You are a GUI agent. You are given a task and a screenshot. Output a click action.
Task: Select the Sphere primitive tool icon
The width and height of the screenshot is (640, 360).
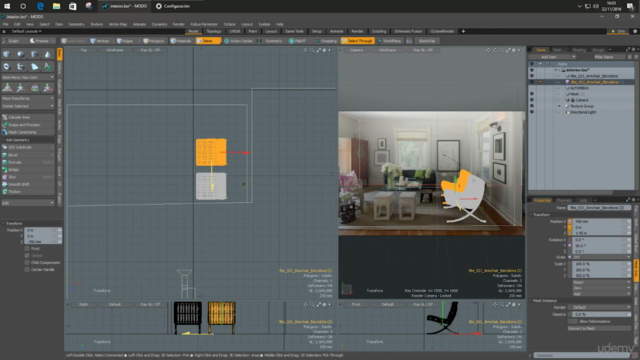pyautogui.click(x=21, y=54)
